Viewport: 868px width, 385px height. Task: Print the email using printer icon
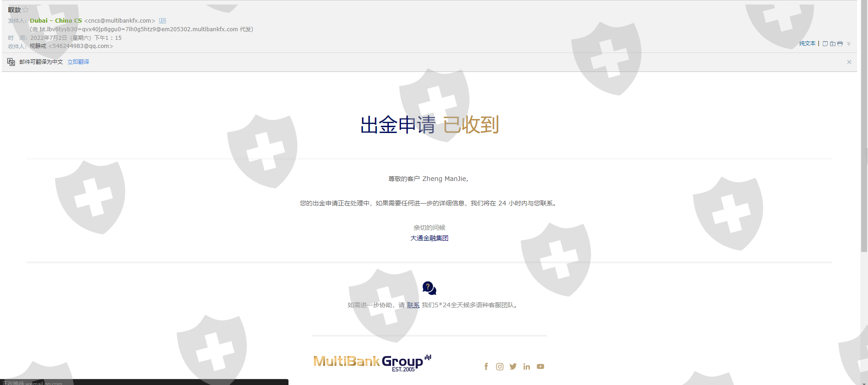[840, 44]
